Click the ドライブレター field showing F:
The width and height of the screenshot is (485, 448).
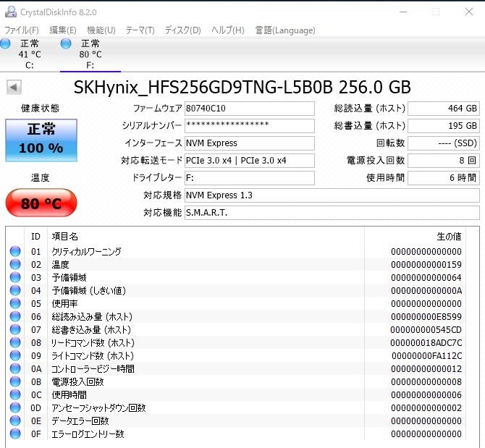pos(250,178)
